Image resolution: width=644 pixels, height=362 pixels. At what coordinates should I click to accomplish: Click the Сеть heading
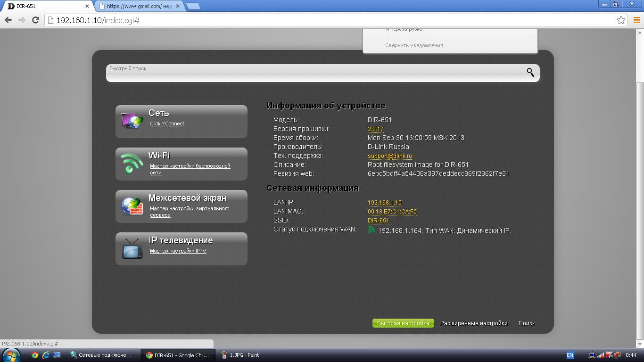159,113
